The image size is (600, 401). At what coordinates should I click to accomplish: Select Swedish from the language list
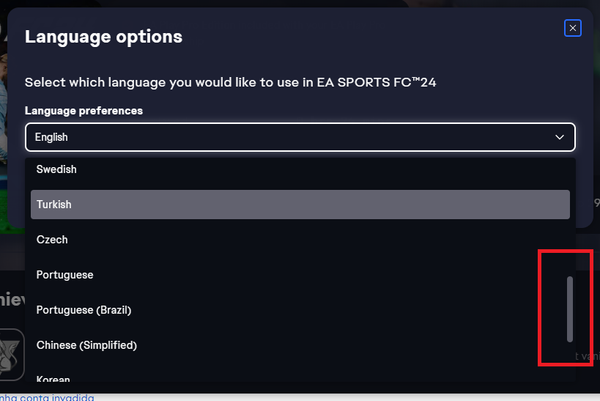pos(300,170)
